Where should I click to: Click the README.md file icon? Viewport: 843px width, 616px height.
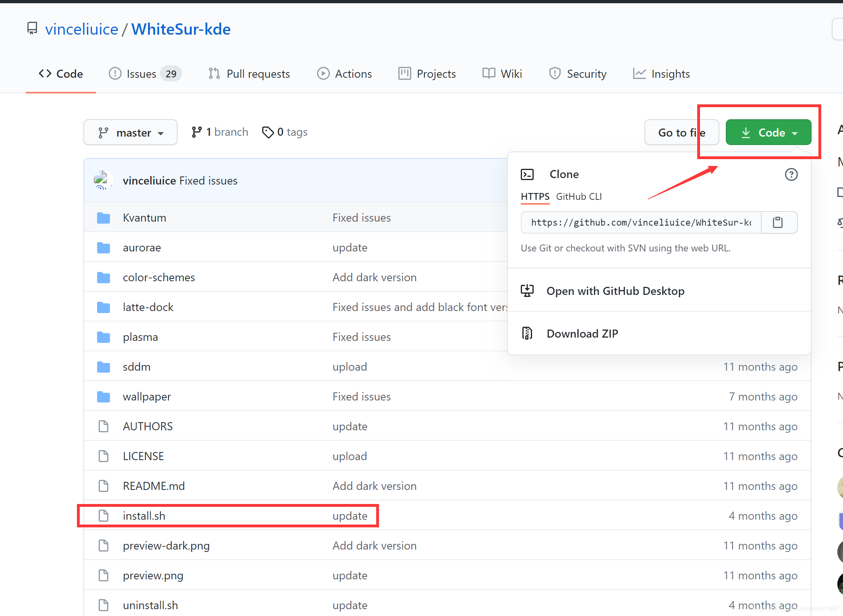point(104,486)
